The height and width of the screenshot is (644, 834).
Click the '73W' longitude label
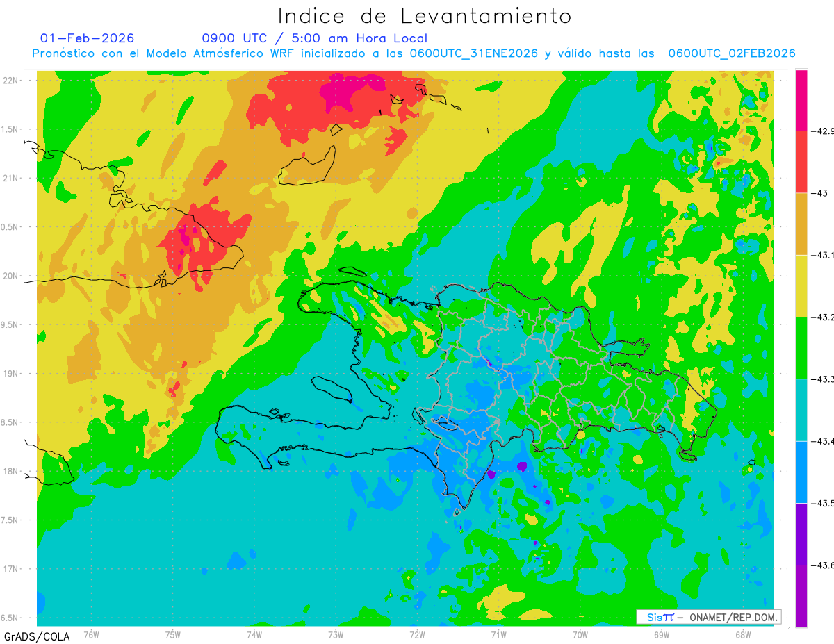click(x=336, y=634)
